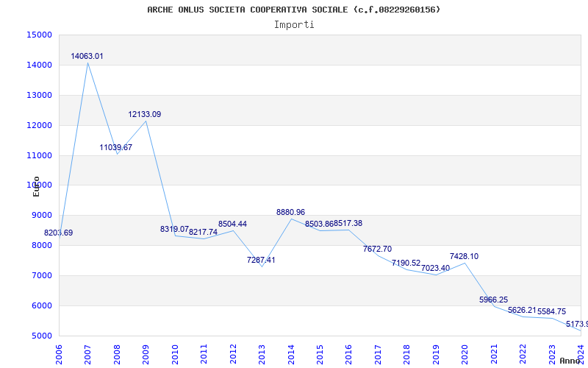
Task: Select the 2007 x-axis year label
Action: (87, 354)
